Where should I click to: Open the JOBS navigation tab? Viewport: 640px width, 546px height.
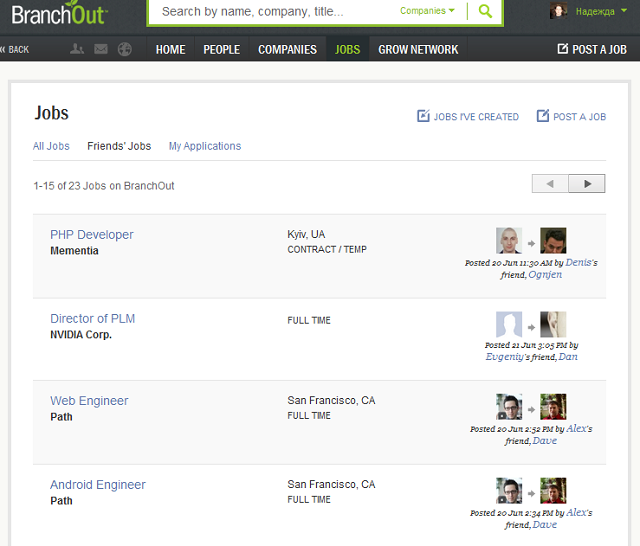[347, 49]
